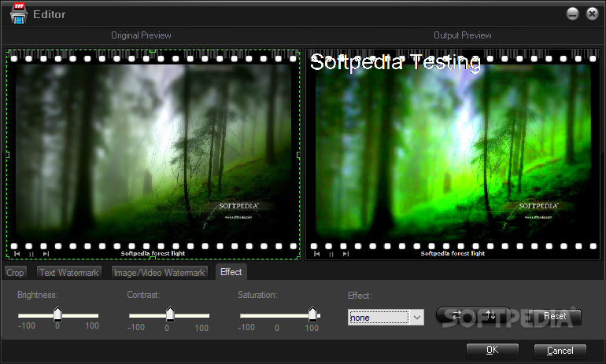This screenshot has width=606, height=364.
Task: Click the 'Editor' window title
Action: click(x=49, y=14)
